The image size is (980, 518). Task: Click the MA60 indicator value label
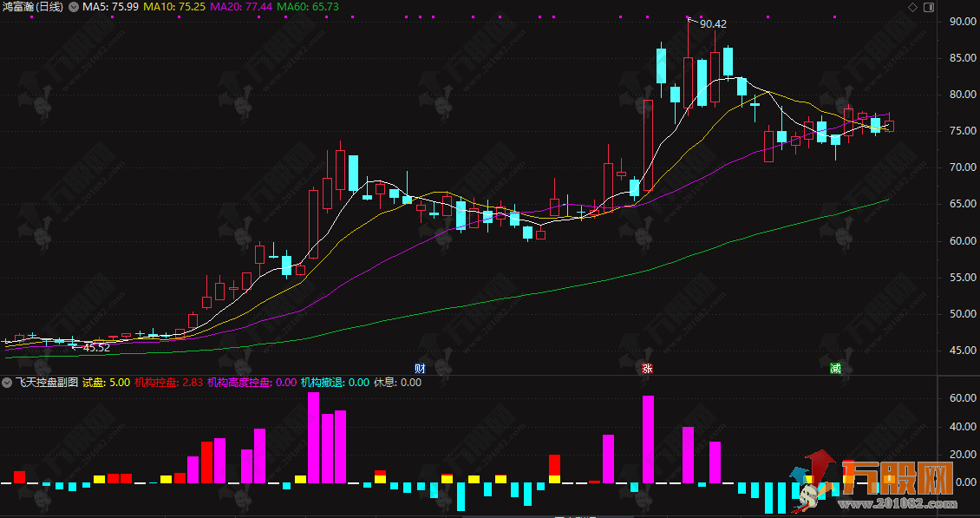coord(308,7)
